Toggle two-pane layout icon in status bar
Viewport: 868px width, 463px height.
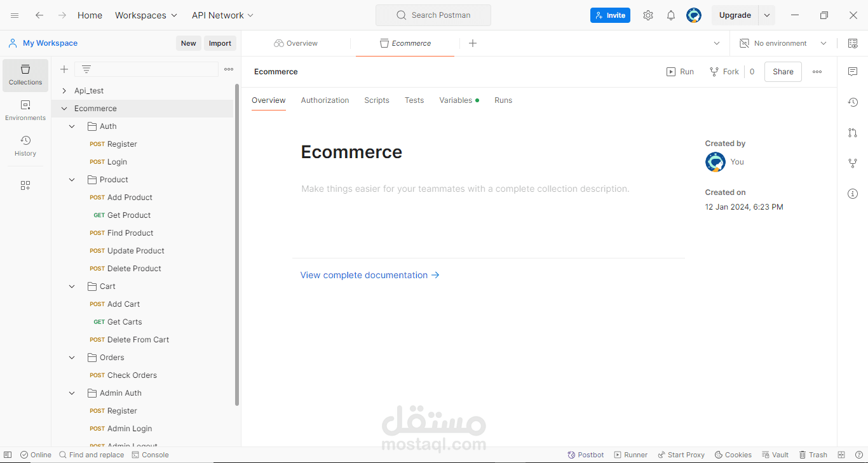[x=841, y=455]
